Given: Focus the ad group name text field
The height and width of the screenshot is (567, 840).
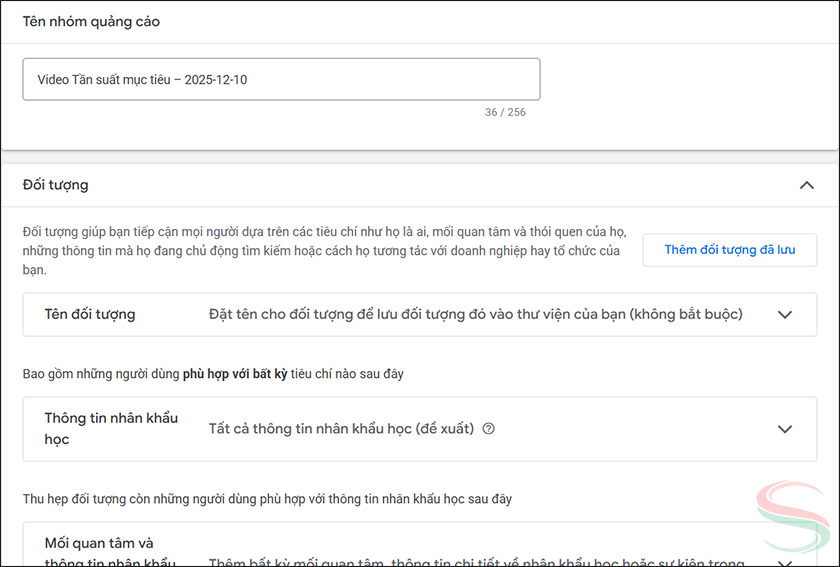Looking at the screenshot, I should click(x=281, y=79).
